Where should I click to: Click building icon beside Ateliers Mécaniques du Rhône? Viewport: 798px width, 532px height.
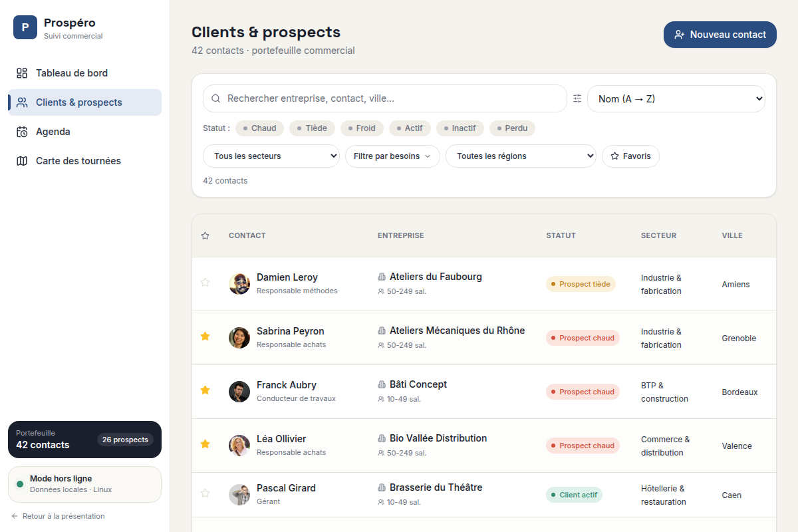(x=382, y=331)
